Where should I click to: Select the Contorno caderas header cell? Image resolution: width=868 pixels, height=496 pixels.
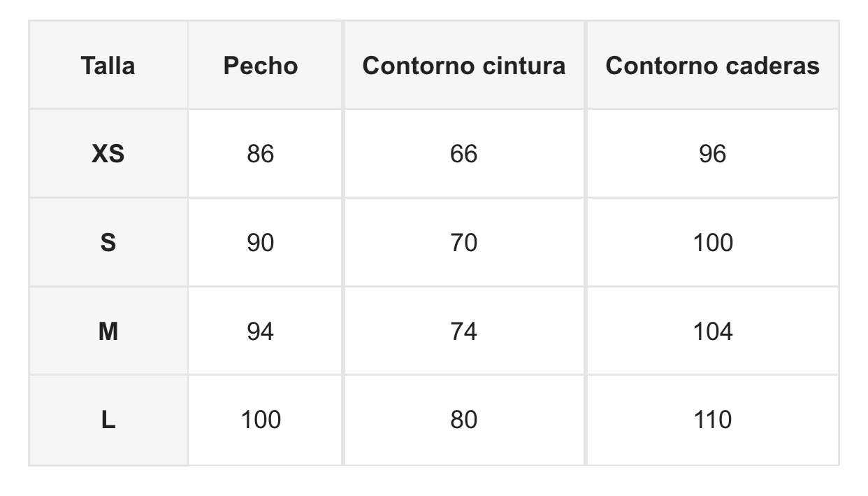tap(712, 66)
